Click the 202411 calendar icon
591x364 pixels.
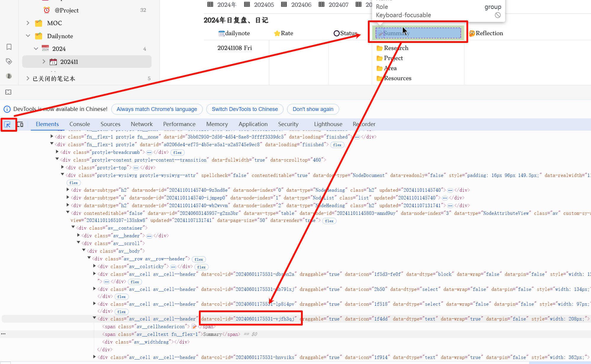[x=53, y=62]
